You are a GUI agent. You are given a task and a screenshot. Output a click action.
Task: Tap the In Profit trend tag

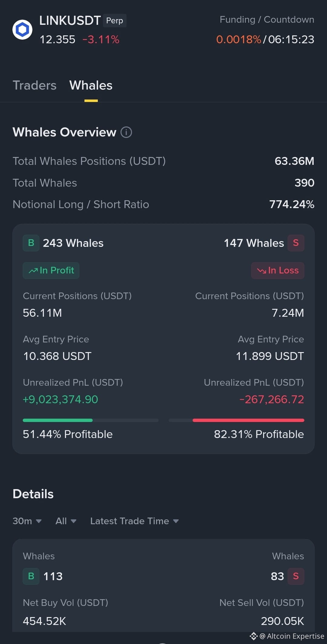click(51, 270)
